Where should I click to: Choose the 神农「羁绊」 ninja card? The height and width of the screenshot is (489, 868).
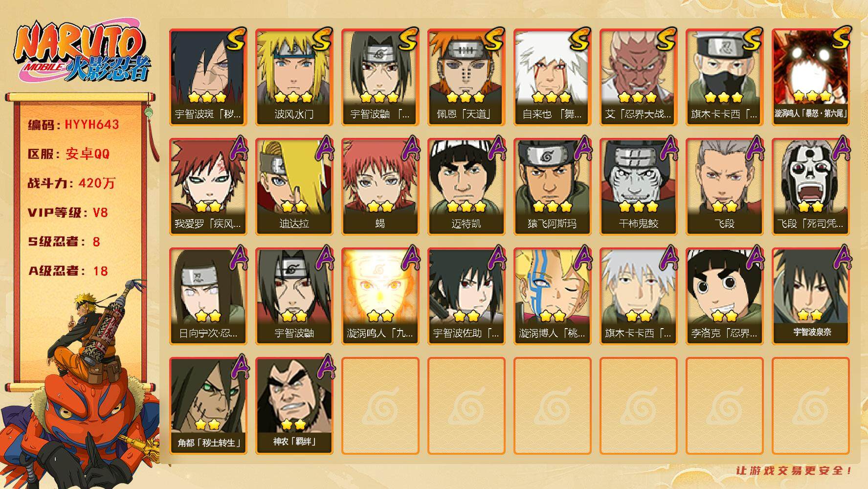pyautogui.click(x=294, y=406)
